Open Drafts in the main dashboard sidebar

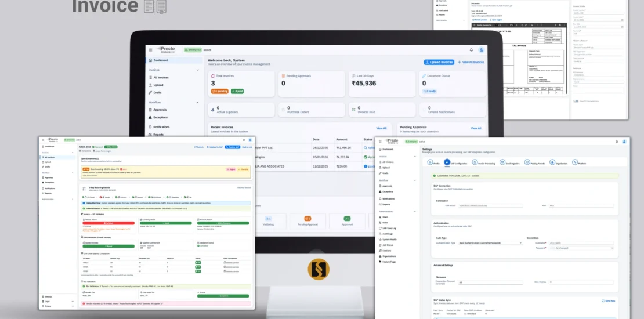[x=158, y=93]
